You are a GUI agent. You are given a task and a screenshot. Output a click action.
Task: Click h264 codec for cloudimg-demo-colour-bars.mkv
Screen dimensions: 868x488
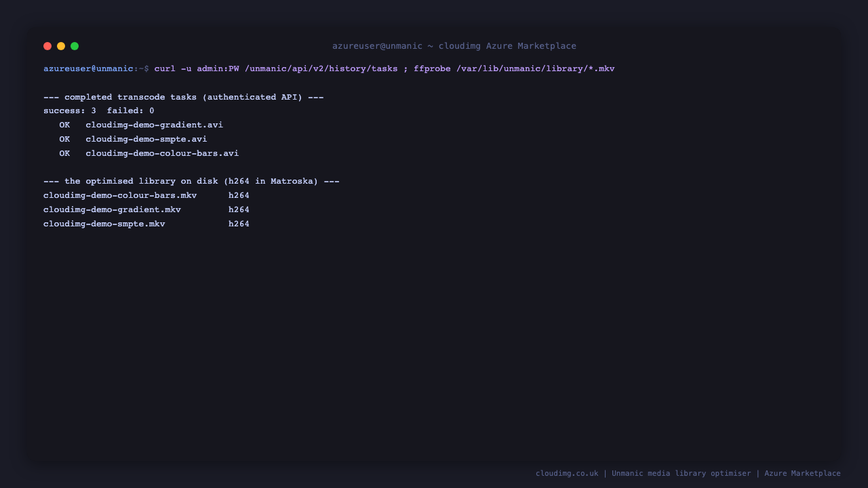[239, 195]
